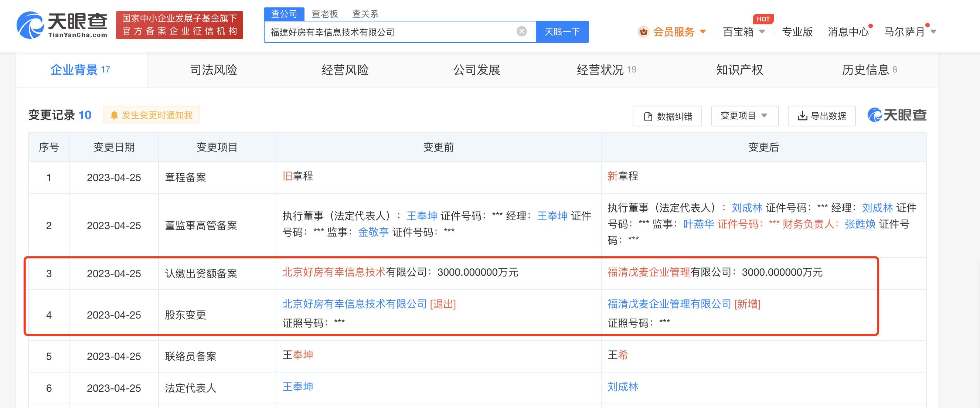Click the download icon in 导出数据
Image resolution: width=980 pixels, height=408 pixels.
(x=802, y=116)
